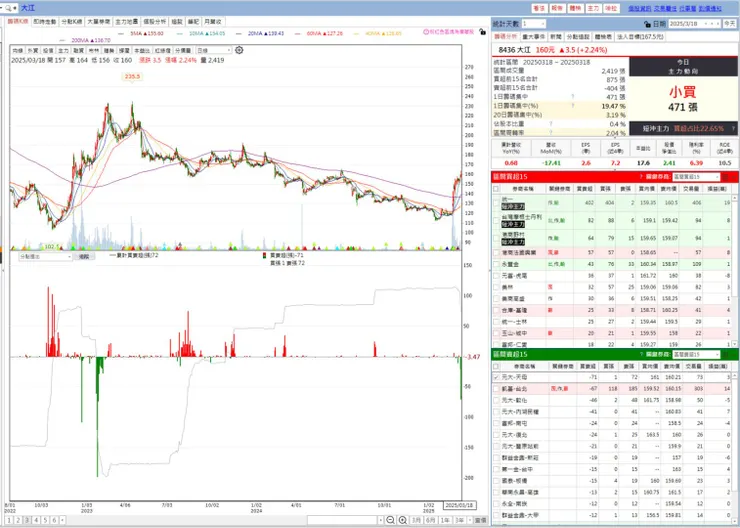This screenshot has height=528, width=740.
Task: Open the 關鍵券商 dropdown in green header
Action: click(x=696, y=354)
